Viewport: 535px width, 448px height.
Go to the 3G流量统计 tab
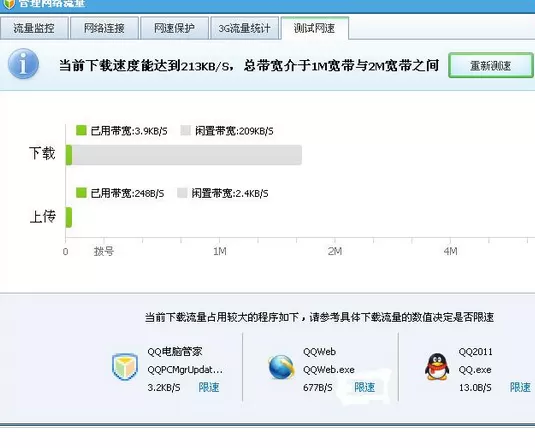click(244, 28)
